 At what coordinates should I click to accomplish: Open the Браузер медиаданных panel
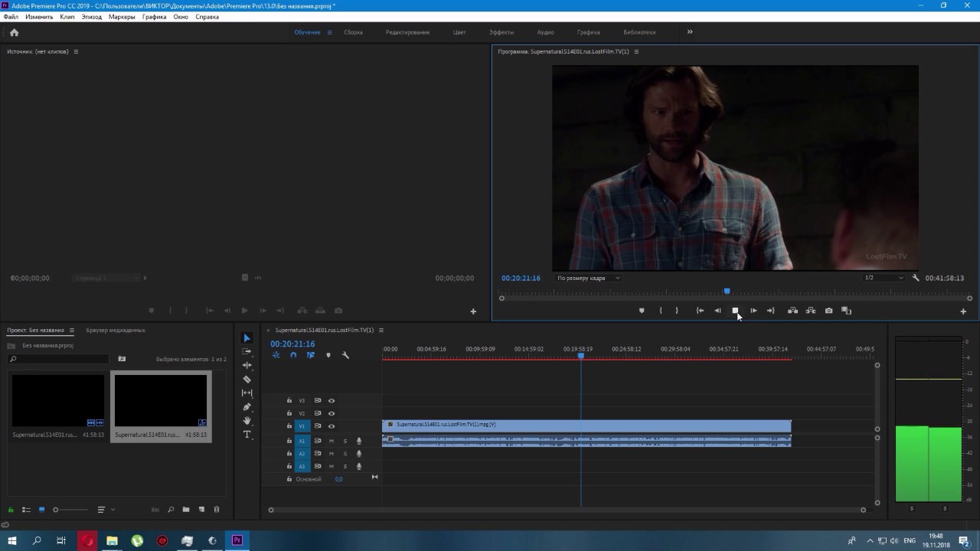(116, 331)
